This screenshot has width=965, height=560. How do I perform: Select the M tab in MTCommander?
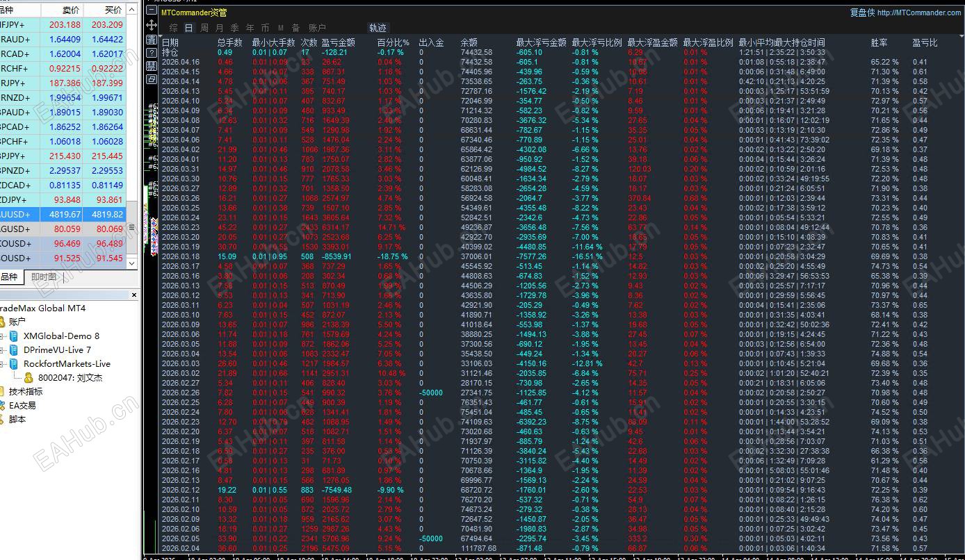(281, 28)
